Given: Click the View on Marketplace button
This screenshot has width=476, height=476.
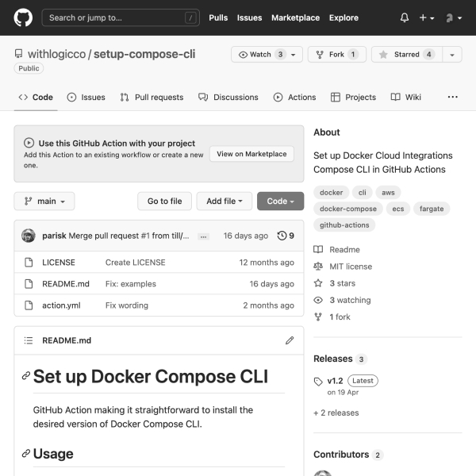Looking at the screenshot, I should (x=251, y=154).
